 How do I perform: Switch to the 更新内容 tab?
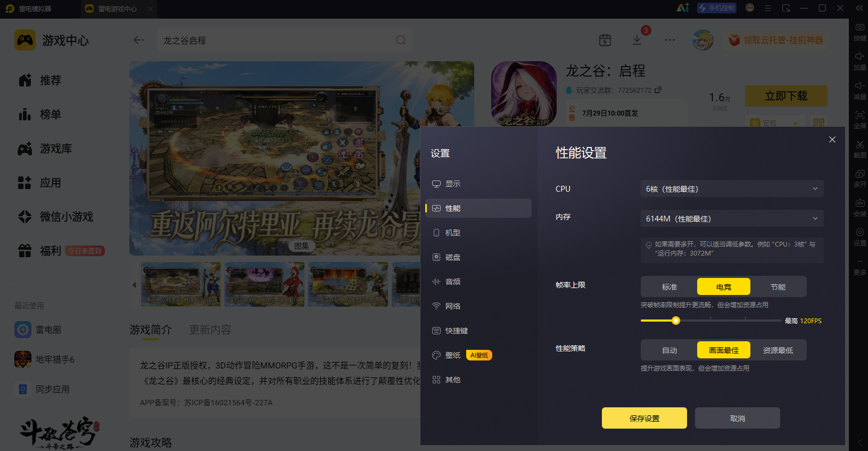tap(210, 330)
